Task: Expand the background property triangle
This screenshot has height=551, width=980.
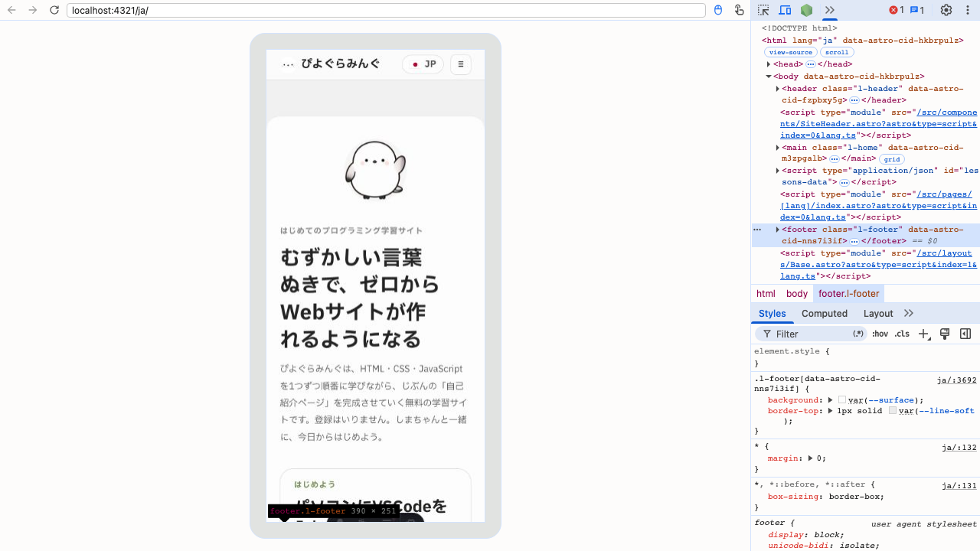Action: point(830,400)
